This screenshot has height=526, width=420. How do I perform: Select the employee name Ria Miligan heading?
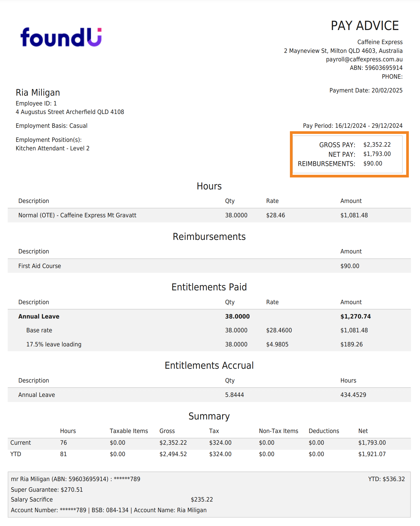[x=38, y=92]
